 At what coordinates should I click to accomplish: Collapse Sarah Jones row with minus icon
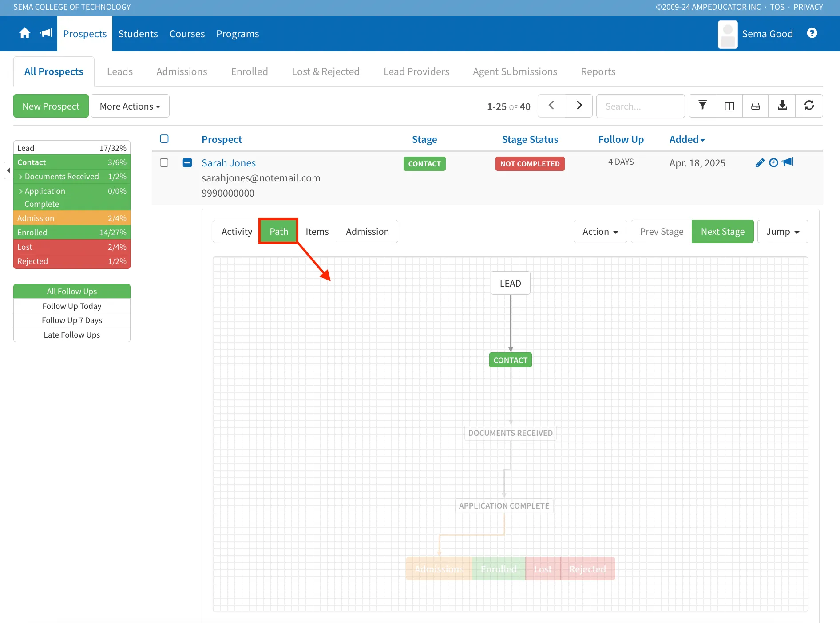click(187, 162)
